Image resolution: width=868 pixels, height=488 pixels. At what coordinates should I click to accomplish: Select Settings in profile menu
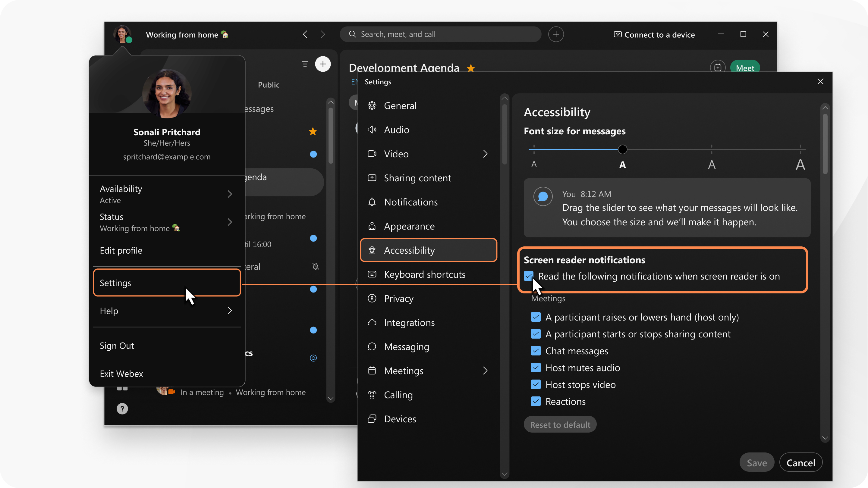[167, 283]
